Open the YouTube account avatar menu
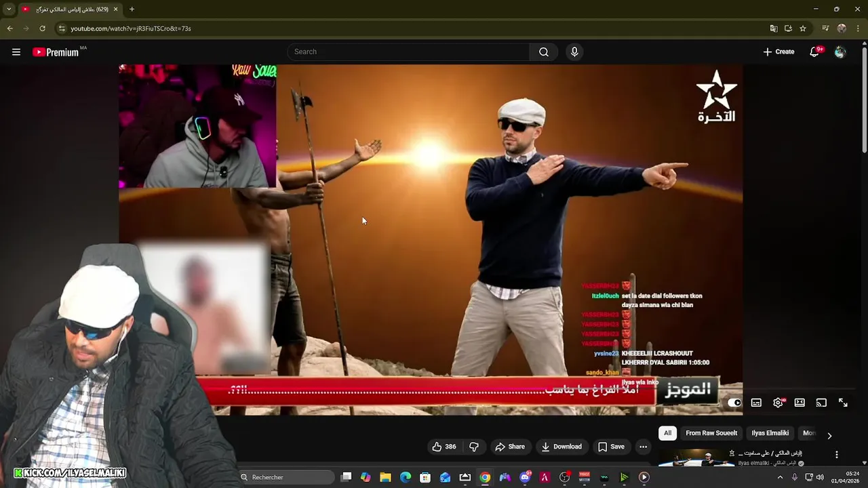 click(840, 52)
